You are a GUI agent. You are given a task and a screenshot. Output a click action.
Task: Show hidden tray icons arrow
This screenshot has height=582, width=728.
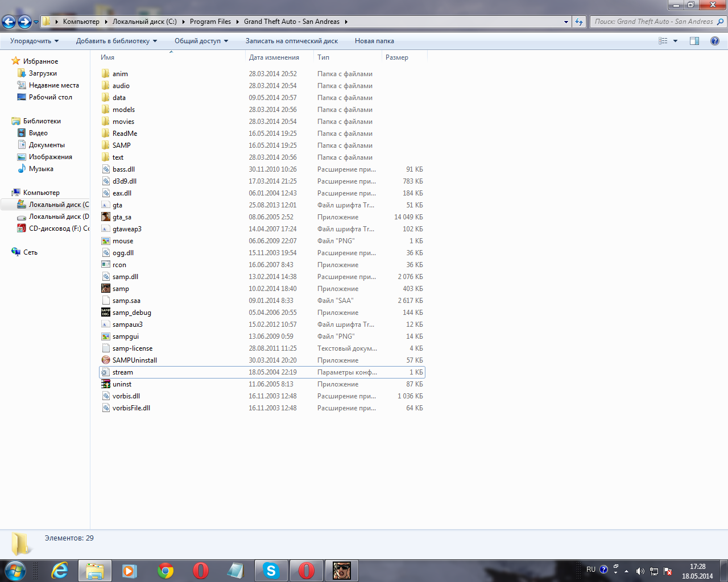(627, 571)
